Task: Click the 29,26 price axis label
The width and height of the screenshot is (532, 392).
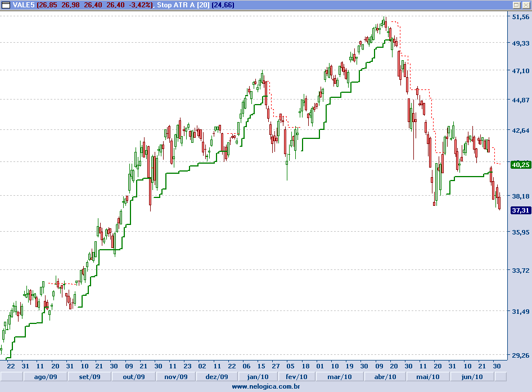Action: (x=520, y=355)
